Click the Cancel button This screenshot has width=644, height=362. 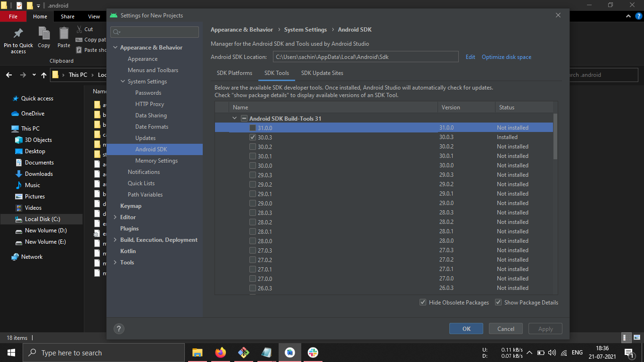coord(506,329)
